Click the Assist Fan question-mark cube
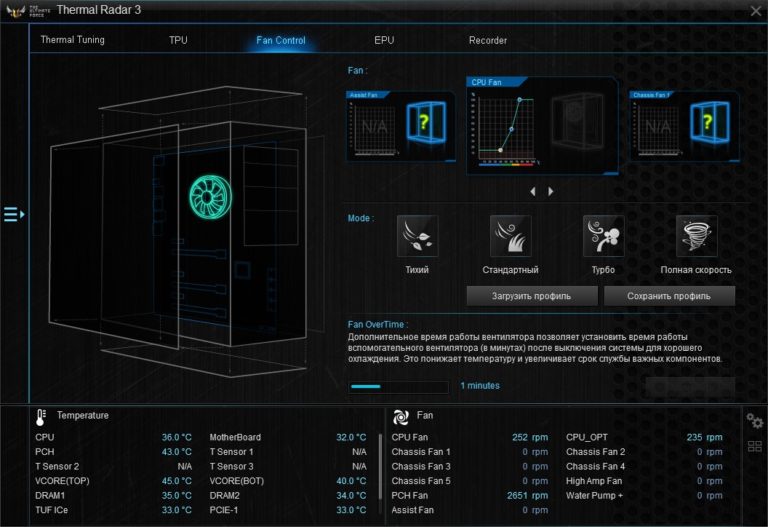The height and width of the screenshot is (527, 768). point(426,122)
